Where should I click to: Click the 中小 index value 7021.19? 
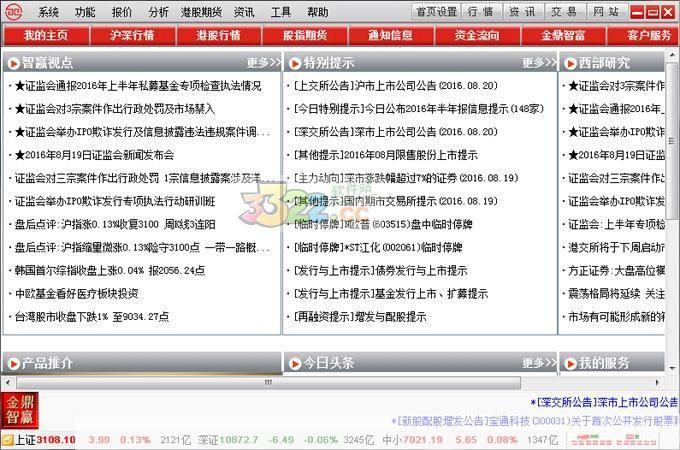coord(422,440)
